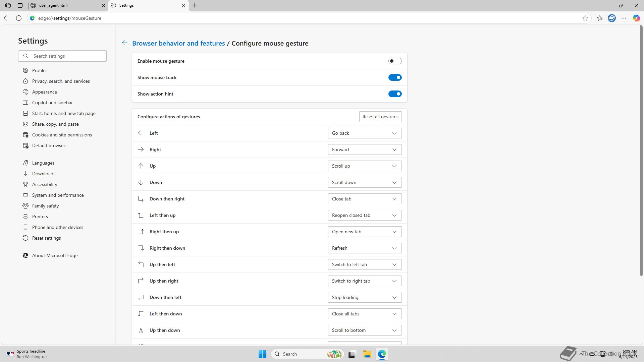The image size is (644, 362).
Task: Click back arrow beside Browser behavior heading
Action: coord(125,43)
